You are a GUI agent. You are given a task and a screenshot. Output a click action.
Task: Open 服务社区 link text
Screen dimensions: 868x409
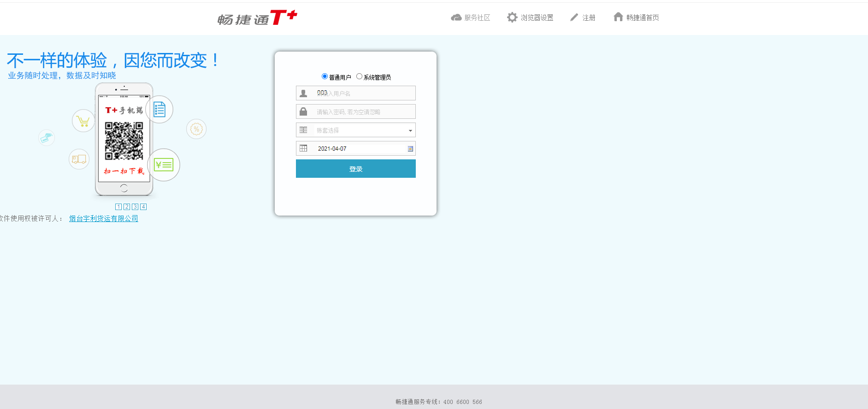pyautogui.click(x=477, y=18)
